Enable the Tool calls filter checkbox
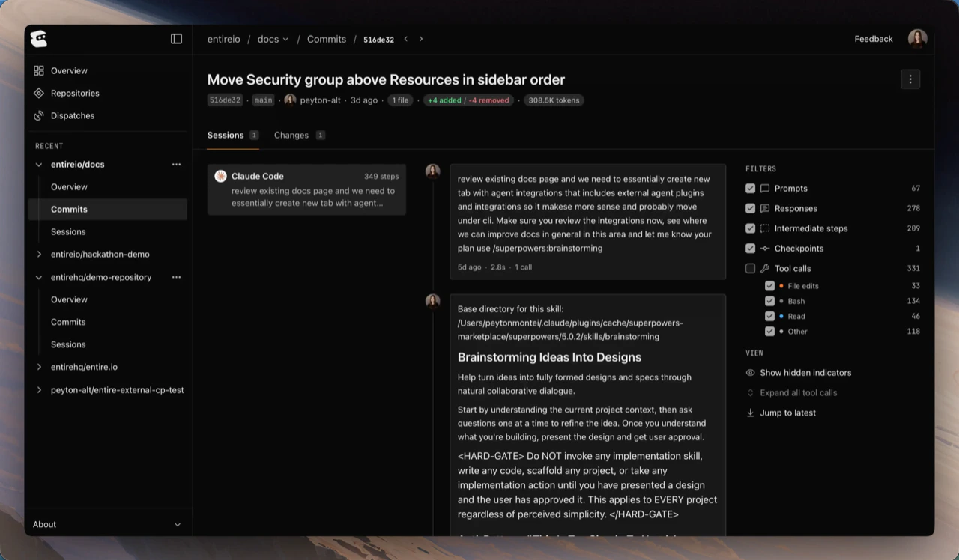This screenshot has width=959, height=560. click(x=750, y=268)
